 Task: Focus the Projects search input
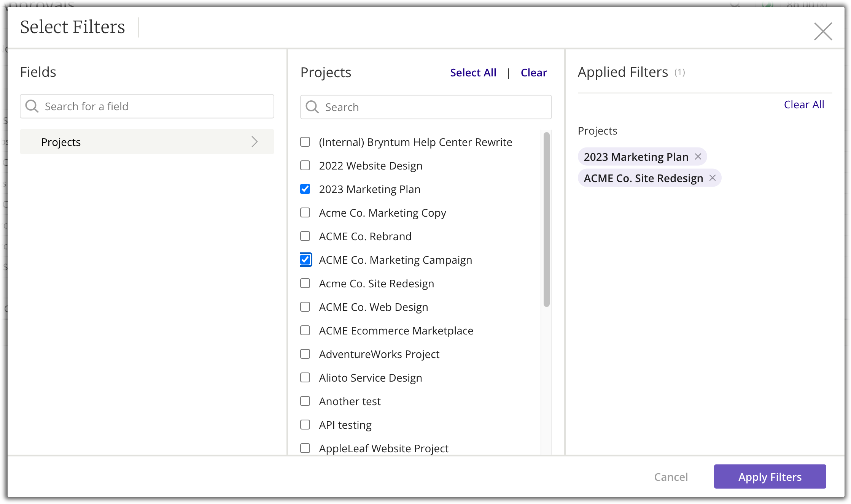coord(426,107)
